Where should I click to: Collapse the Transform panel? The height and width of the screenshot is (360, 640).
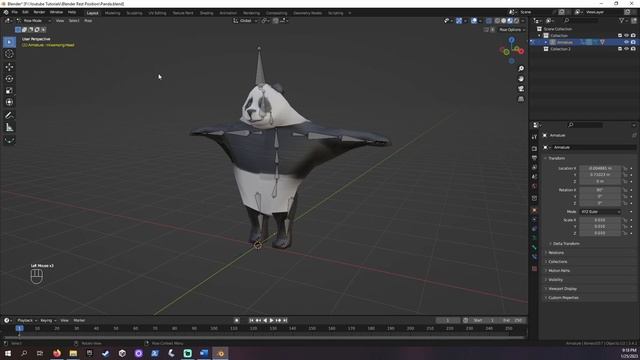click(556, 158)
